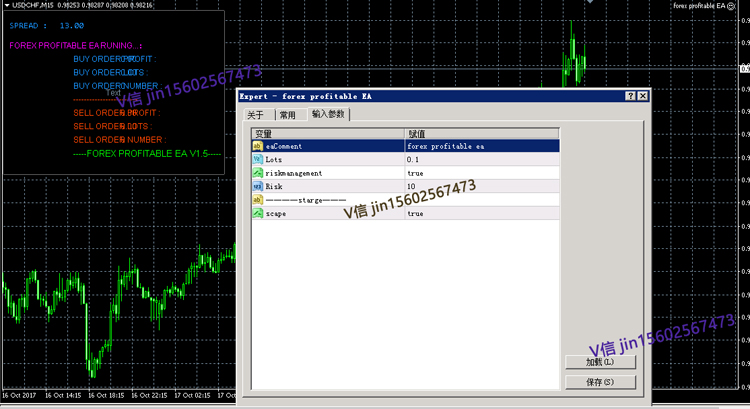Screen dimensions: 750x409
Task: Edit the 'forex profitable ea' value cell
Action: (x=482, y=146)
